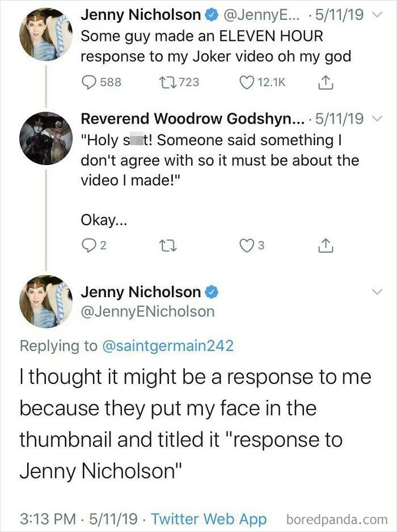This screenshot has width=397, height=532.
Task: Reply to Jenny's ELEVEN HOUR tweet
Action: pyautogui.click(x=89, y=82)
